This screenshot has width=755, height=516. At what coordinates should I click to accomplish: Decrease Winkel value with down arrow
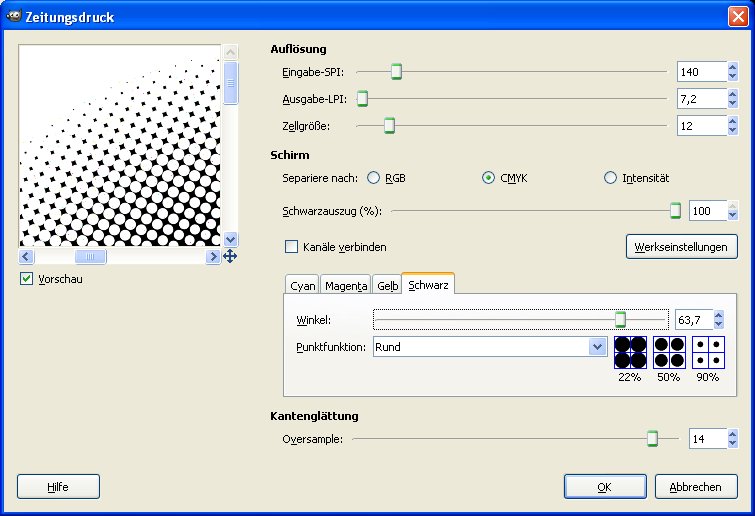[x=718, y=324]
